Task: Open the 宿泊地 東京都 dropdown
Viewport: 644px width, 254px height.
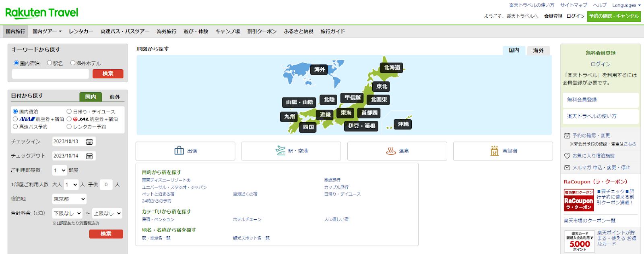Action: 69,199
